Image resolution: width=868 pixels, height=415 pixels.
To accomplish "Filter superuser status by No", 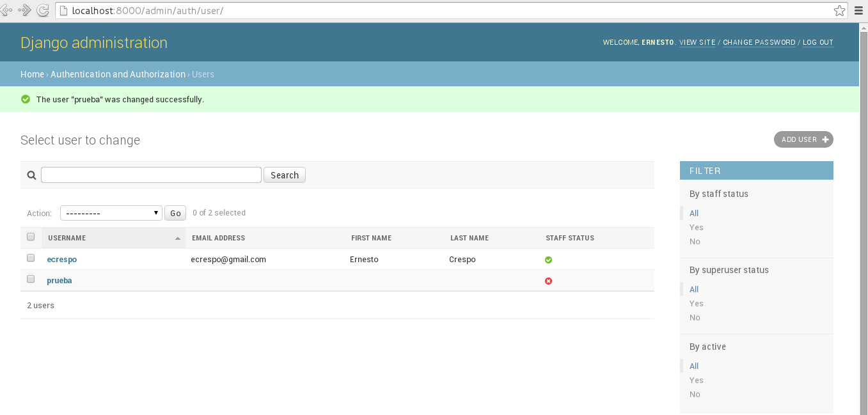I will click(695, 318).
